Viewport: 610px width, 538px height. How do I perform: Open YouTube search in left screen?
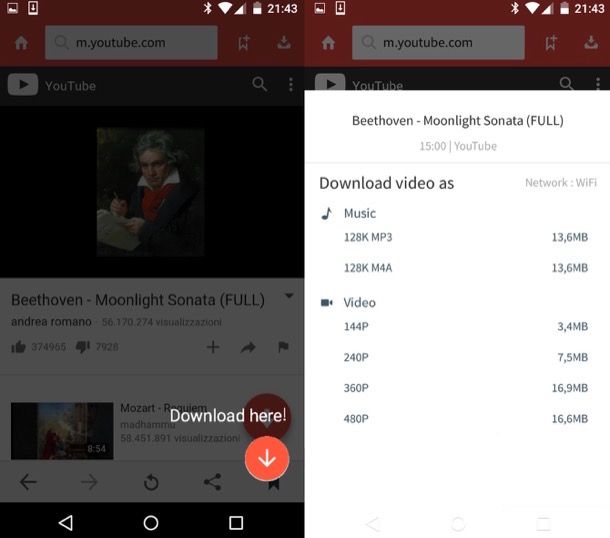[x=259, y=84]
